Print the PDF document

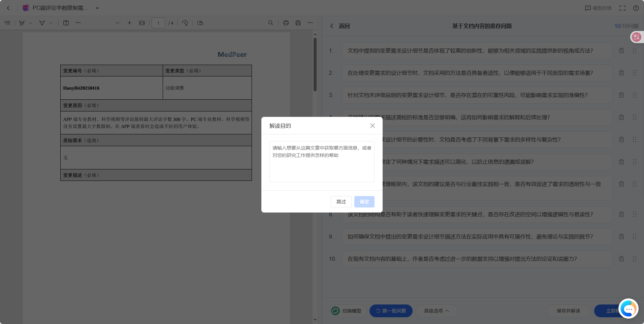click(x=286, y=23)
